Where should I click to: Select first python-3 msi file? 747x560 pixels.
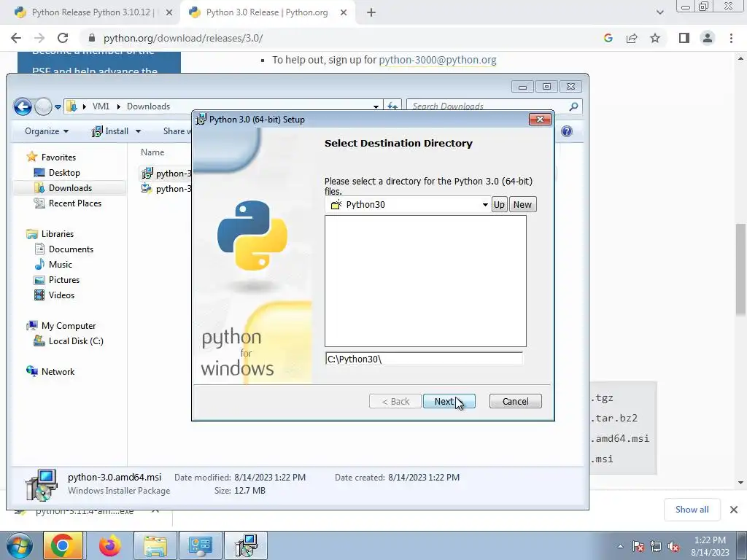coord(166,173)
